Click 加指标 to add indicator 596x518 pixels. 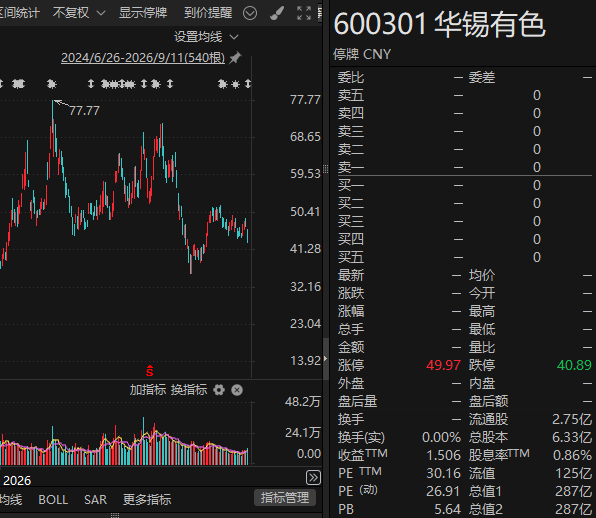(x=148, y=390)
